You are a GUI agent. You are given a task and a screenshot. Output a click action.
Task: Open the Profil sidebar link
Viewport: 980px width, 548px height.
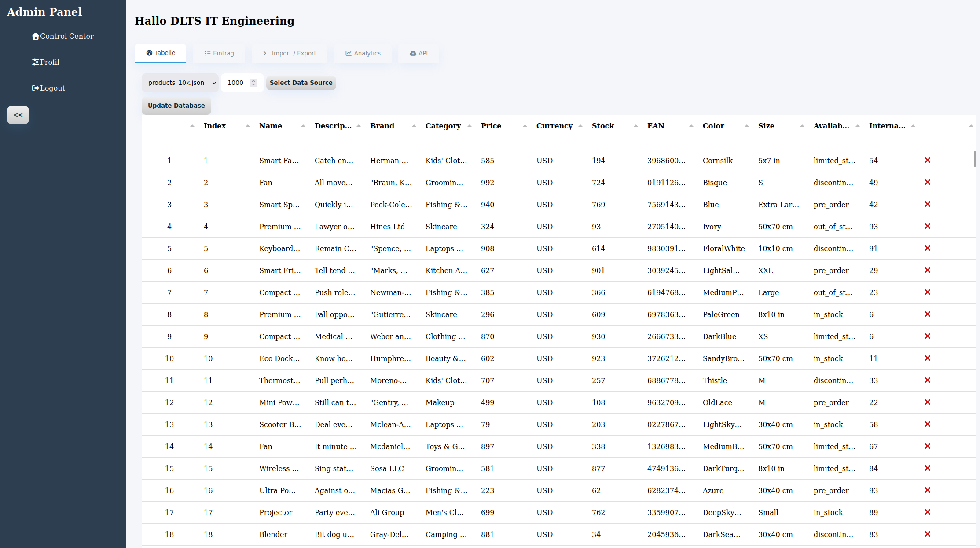(45, 62)
